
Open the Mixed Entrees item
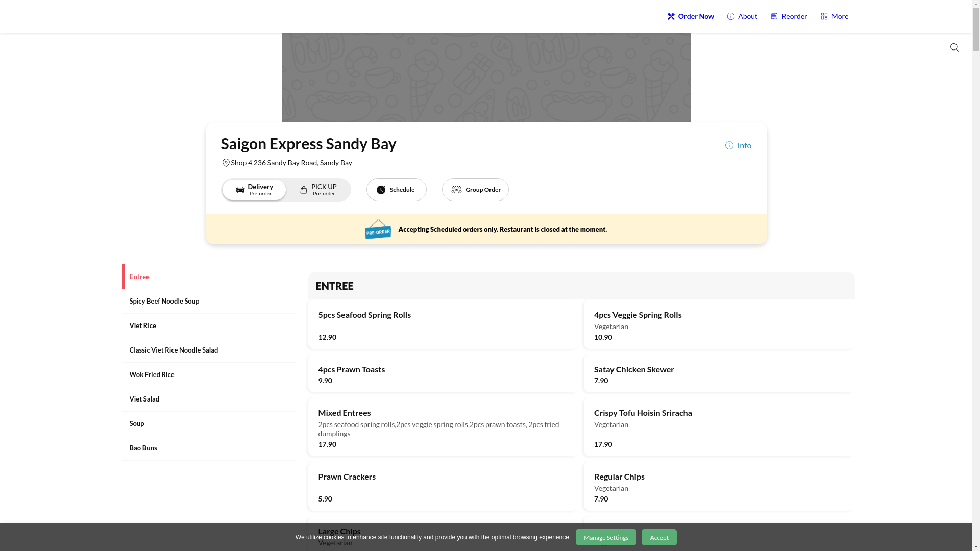(x=443, y=427)
